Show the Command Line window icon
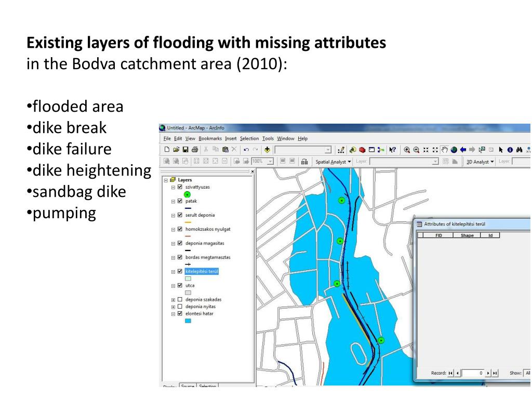This screenshot has height=399, width=532. click(x=371, y=150)
